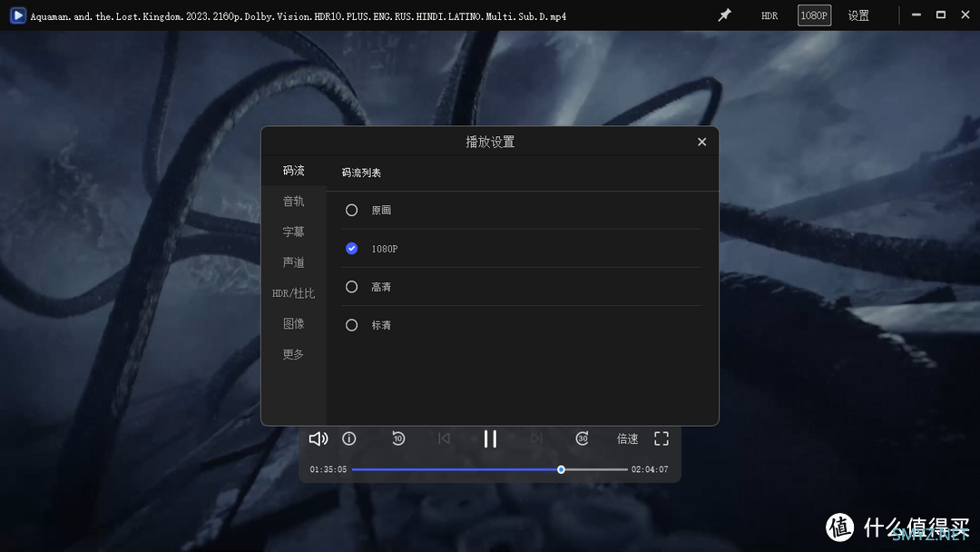Skip to the previous video
This screenshot has width=980, height=552.
point(445,439)
